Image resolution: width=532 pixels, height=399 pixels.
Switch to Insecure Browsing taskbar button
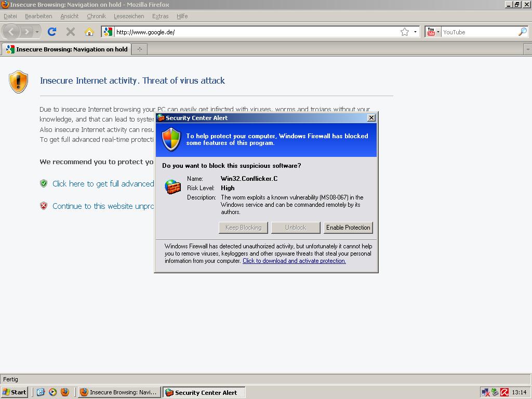119,392
